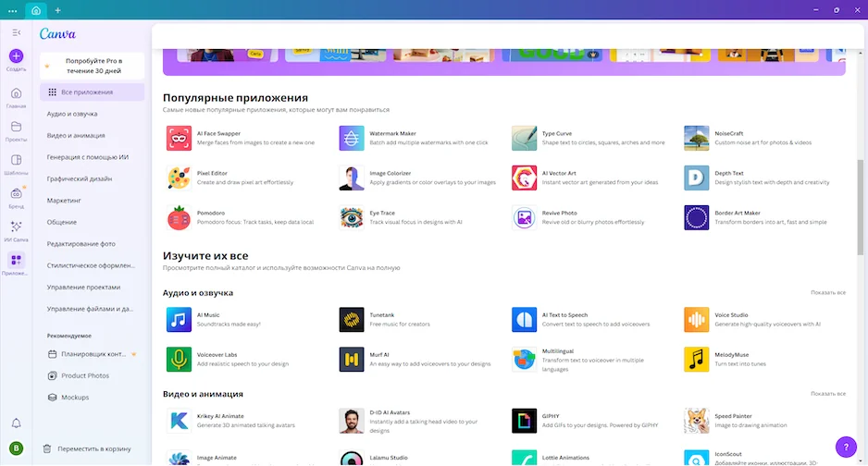This screenshot has height=466, width=868.
Task: Open the Type Curve app icon
Action: coord(525,138)
